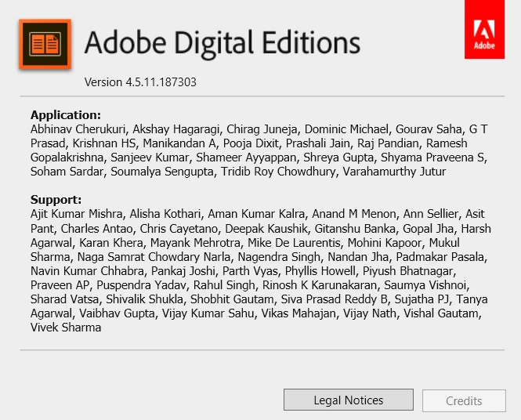Viewport: 521px width, 420px height.
Task: Click the name Alisha Kothari
Action: pos(165,214)
